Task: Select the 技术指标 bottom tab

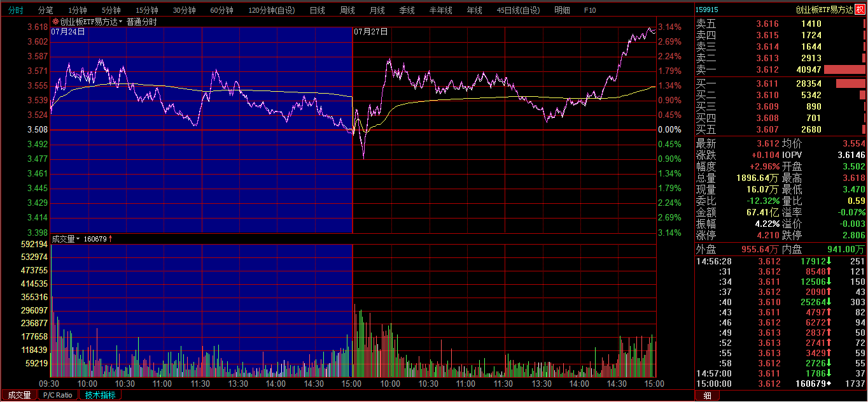Action: pos(101,395)
